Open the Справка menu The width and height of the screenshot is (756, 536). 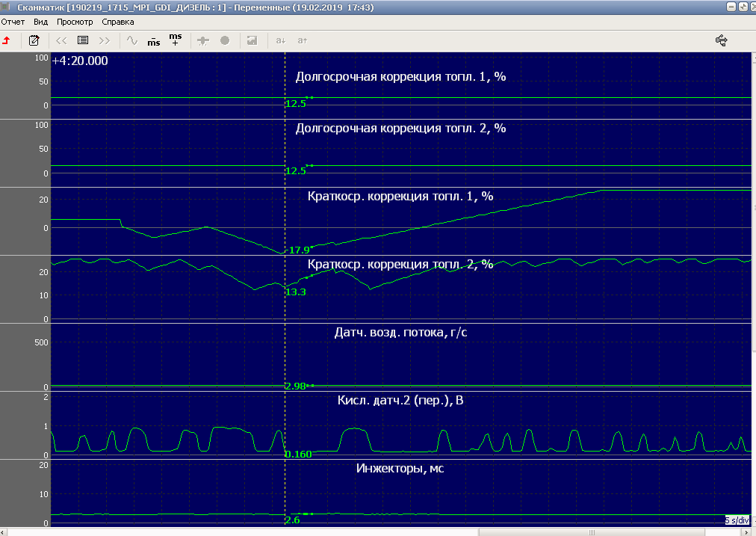pos(118,22)
